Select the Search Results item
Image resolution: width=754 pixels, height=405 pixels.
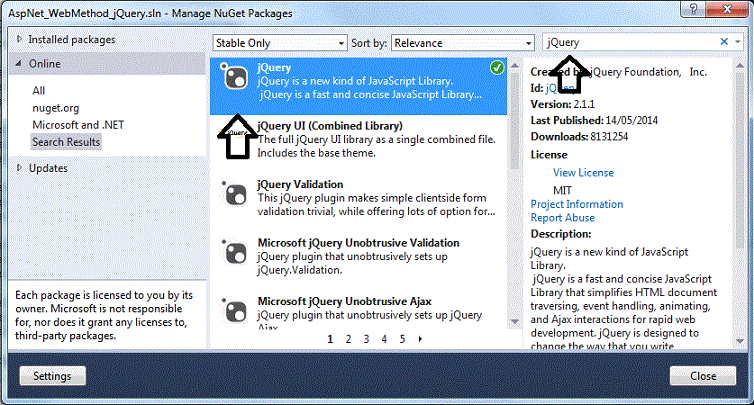pyautogui.click(x=66, y=142)
